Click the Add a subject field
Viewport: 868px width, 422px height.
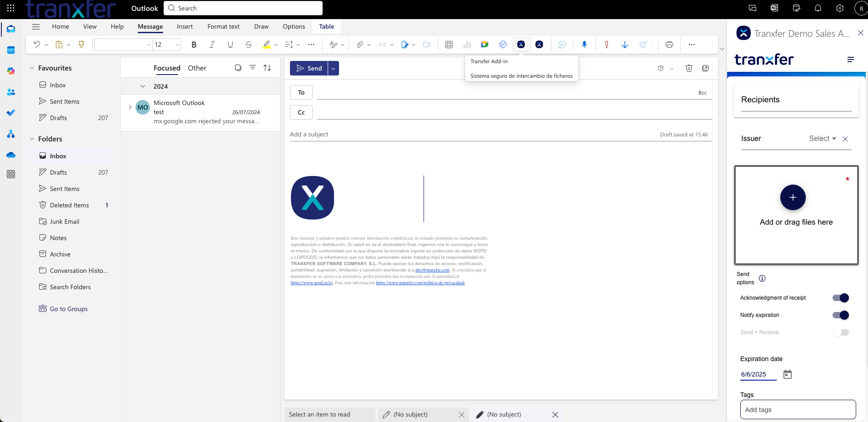click(454, 134)
